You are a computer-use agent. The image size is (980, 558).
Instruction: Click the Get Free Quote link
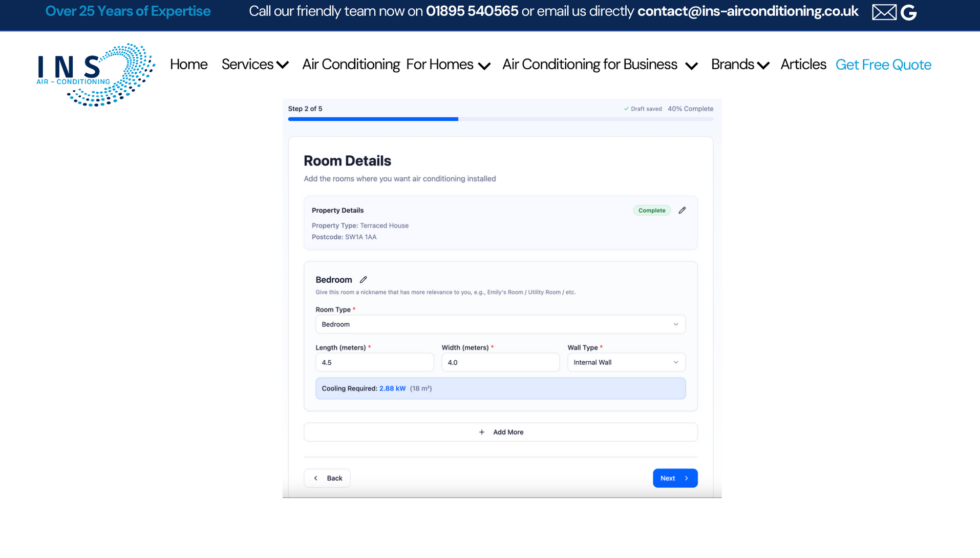[883, 65]
